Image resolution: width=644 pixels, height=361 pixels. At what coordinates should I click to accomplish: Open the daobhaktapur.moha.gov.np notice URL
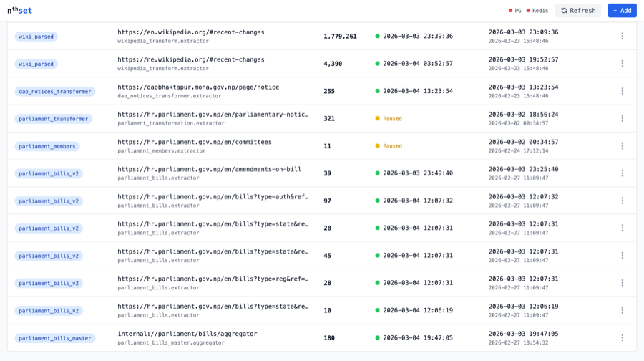pyautogui.click(x=198, y=87)
